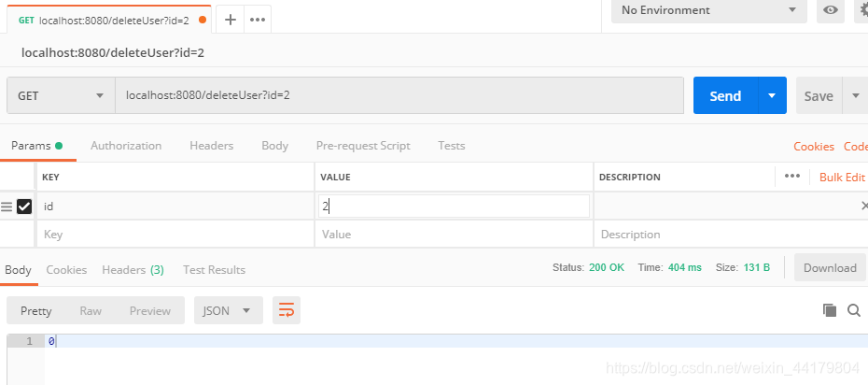Click the Save button

819,95
